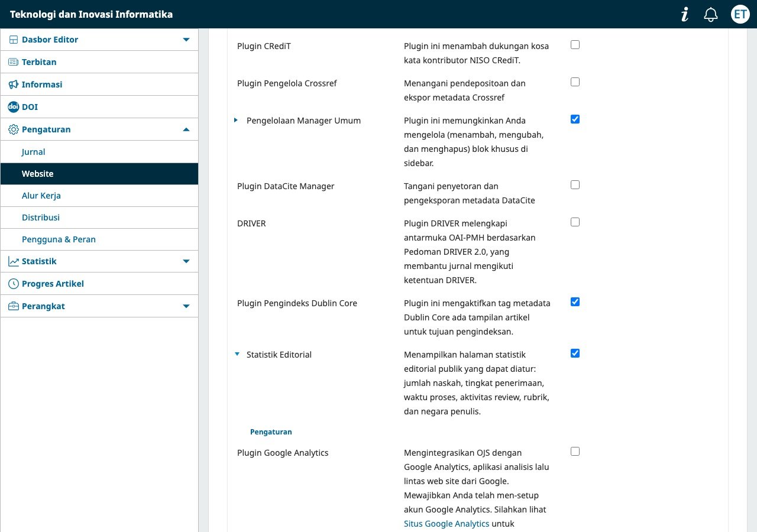
Task: Enable the Plugin Pengelola Crossref checkbox
Action: (575, 82)
